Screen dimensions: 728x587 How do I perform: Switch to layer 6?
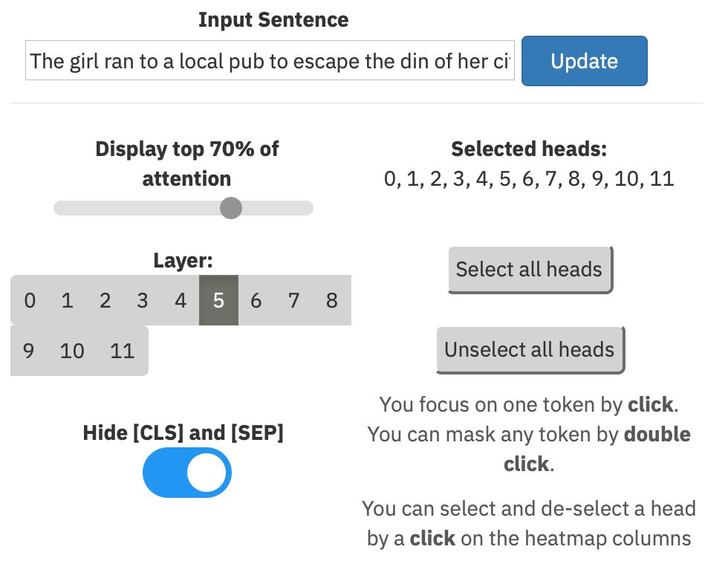pyautogui.click(x=256, y=300)
